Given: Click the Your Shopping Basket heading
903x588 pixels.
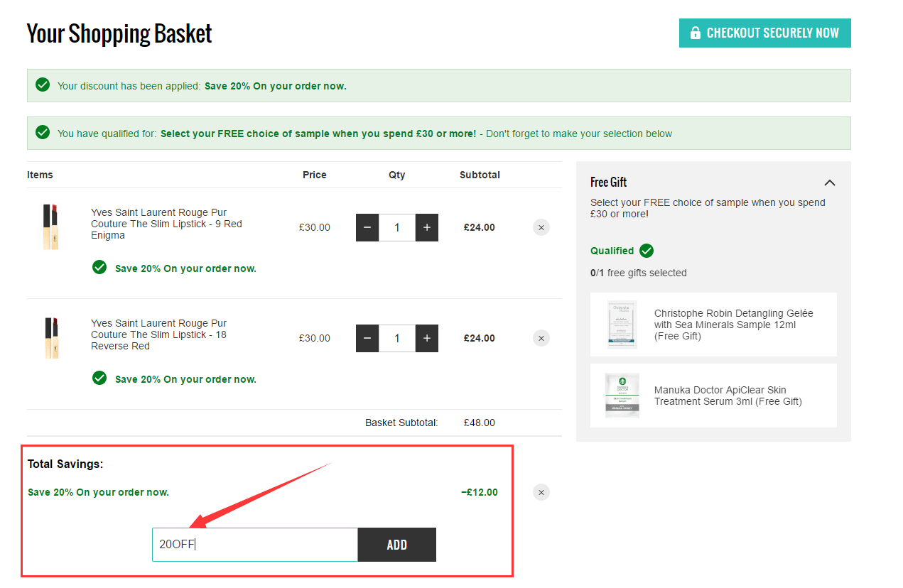Looking at the screenshot, I should coord(119,33).
